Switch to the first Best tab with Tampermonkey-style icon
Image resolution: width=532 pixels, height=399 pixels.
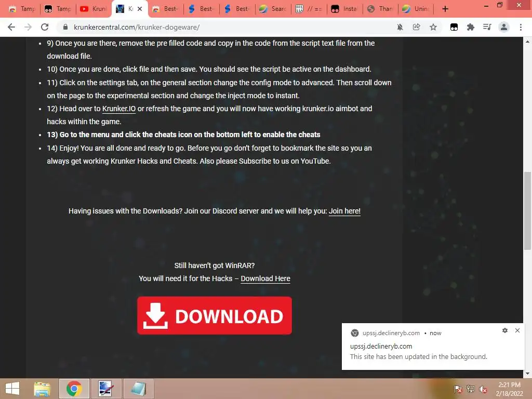(165, 9)
